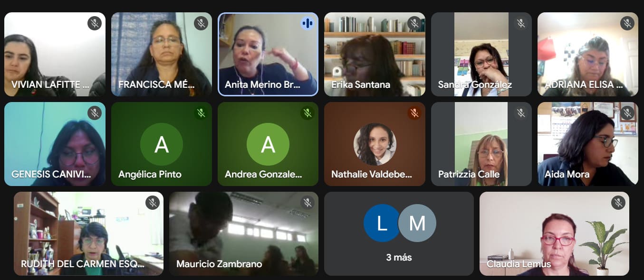Image resolution: width=644 pixels, height=280 pixels.
Task: Click the M avatar in overflow tile
Action: tap(417, 223)
